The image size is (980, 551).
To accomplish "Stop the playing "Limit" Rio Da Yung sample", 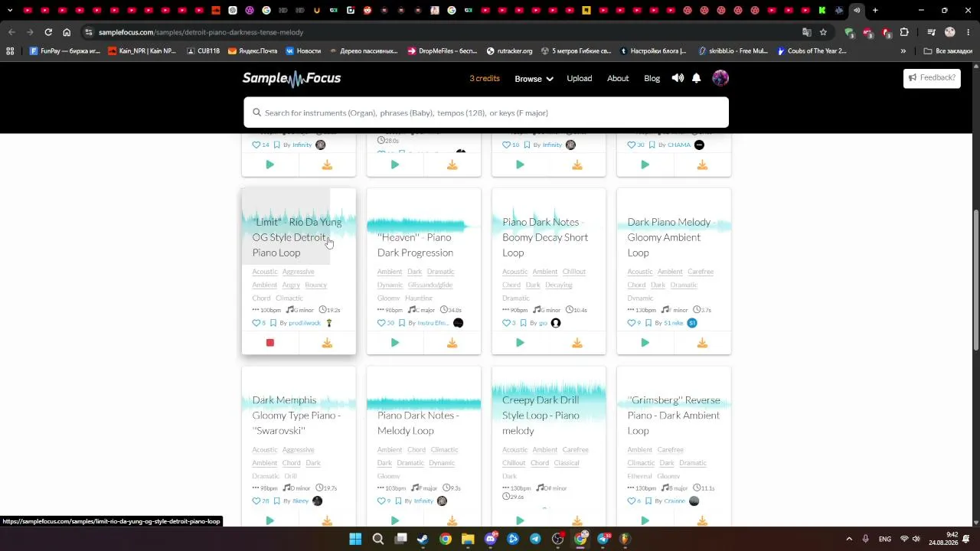I will (270, 343).
